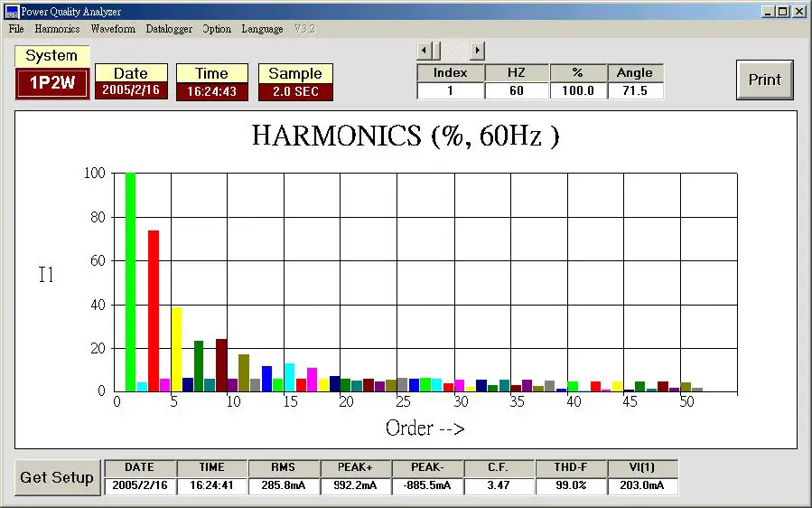Viewport: 812px width, 508px height.
Task: Click the right arrow of harmonic index scrollbar
Action: pos(477,51)
